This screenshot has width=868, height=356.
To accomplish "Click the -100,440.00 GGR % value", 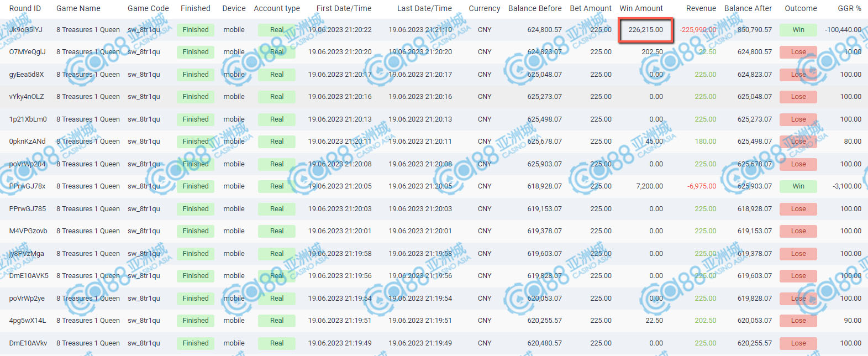I will pyautogui.click(x=843, y=30).
